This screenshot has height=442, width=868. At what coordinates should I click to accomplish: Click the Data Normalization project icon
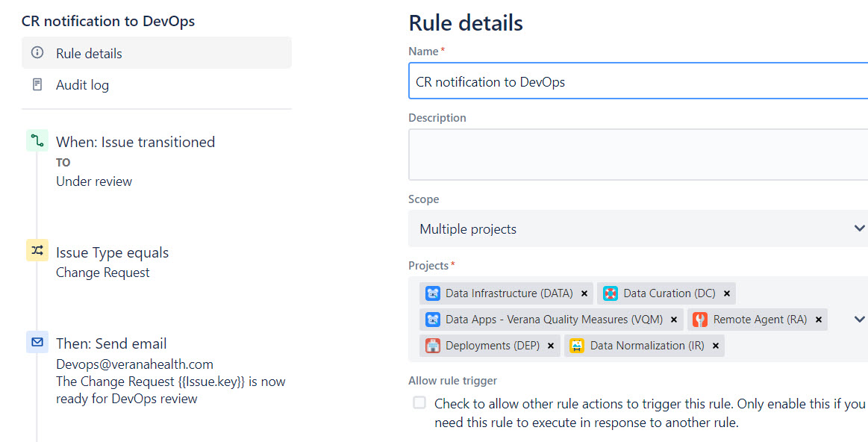pos(577,345)
